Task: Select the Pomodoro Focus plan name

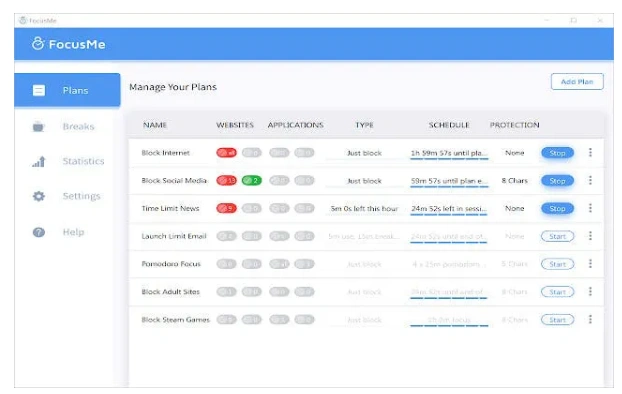Action: 171,264
